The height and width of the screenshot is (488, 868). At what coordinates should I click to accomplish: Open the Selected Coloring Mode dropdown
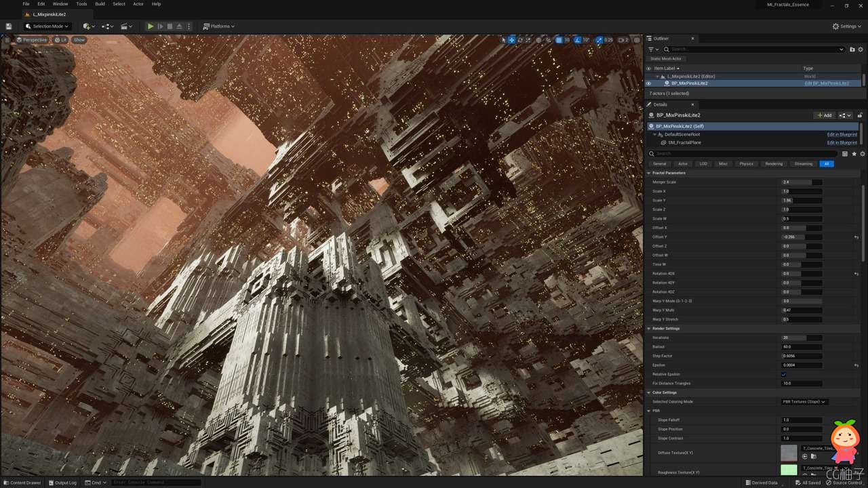(804, 402)
